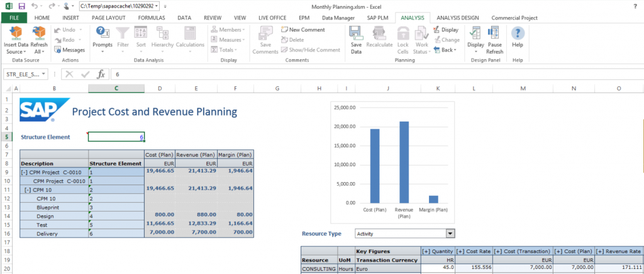Switch to the EPM tab

(304, 18)
